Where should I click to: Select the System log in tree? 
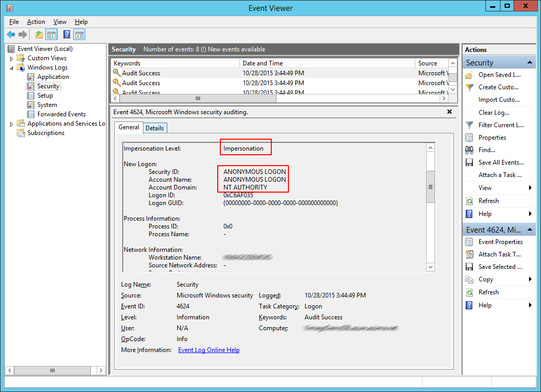[x=47, y=105]
